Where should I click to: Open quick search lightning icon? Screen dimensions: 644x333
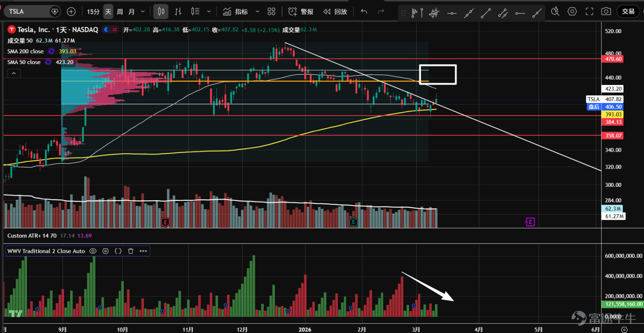(555, 11)
